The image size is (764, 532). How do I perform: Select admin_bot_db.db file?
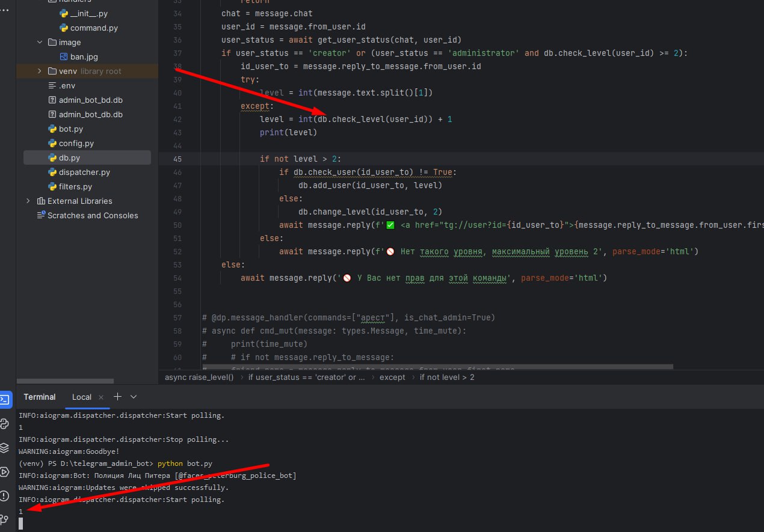click(90, 114)
